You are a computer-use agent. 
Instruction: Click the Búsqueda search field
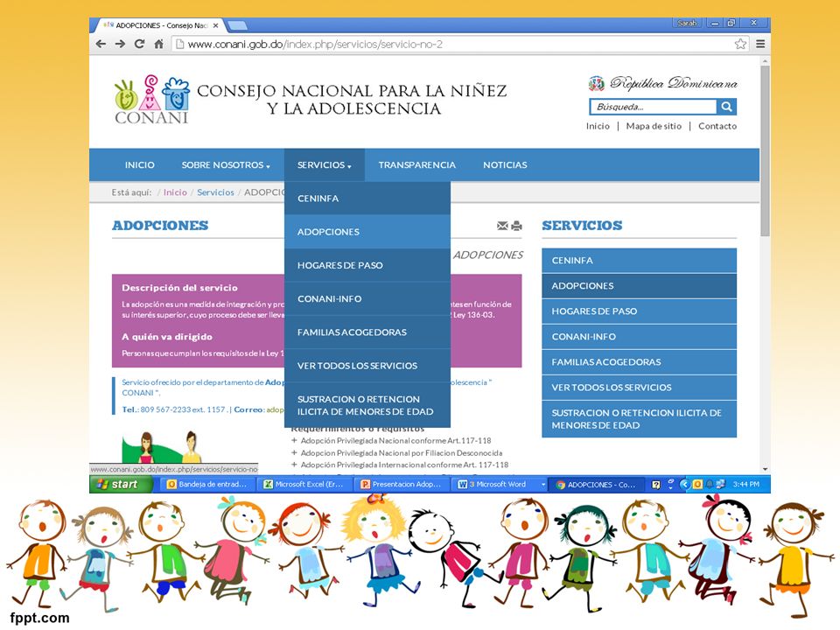tap(653, 107)
